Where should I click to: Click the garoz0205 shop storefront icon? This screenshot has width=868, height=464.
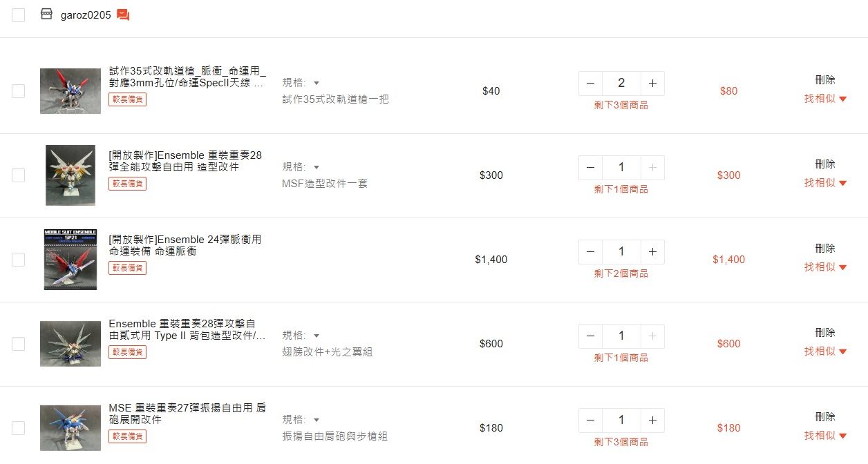pos(46,14)
